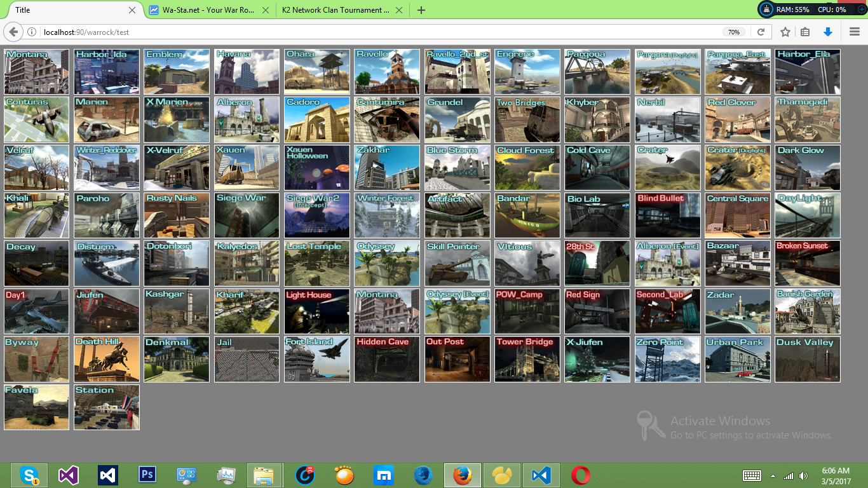The image size is (868, 488).
Task: Open the Firefox hamburger menu
Action: (854, 32)
